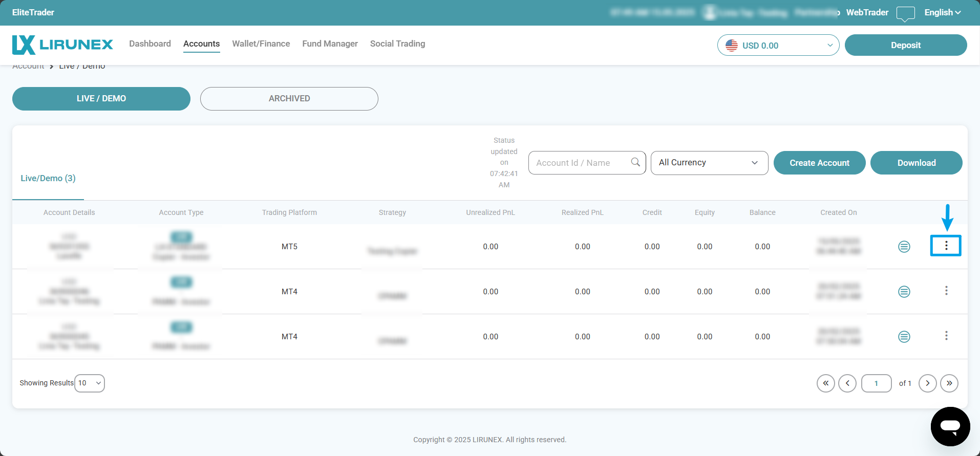Change Showing Results count dropdown
This screenshot has width=980, height=456.
90,383
